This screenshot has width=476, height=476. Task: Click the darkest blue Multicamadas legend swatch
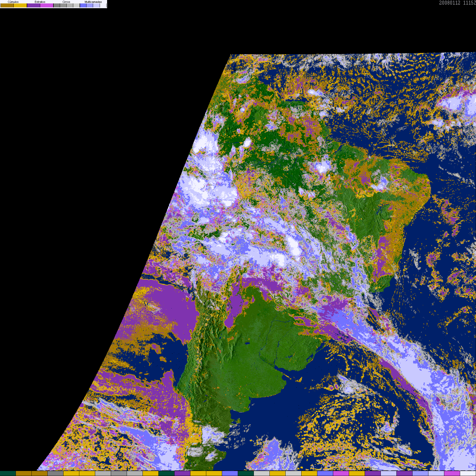click(x=83, y=6)
